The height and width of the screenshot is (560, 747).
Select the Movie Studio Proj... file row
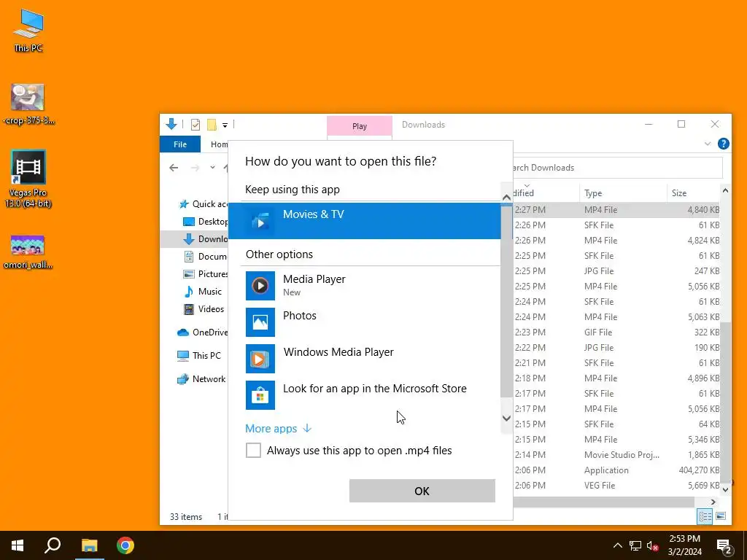point(617,455)
